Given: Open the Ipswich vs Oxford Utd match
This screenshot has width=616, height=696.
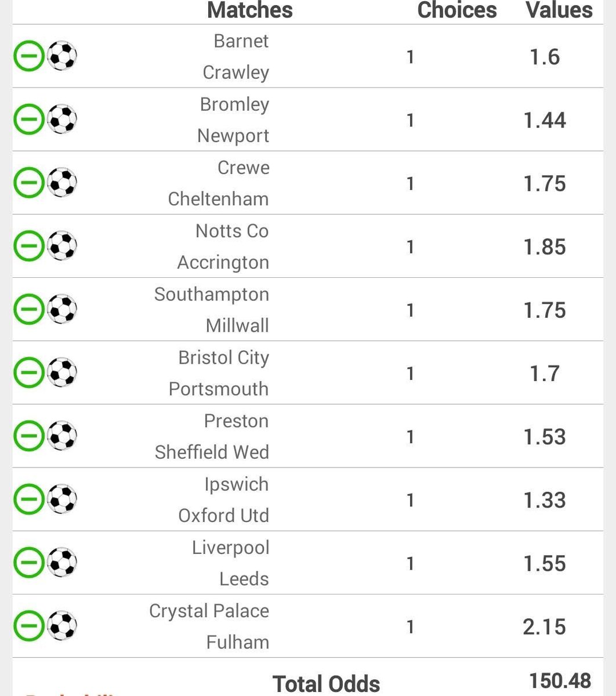Looking at the screenshot, I should (x=224, y=499).
